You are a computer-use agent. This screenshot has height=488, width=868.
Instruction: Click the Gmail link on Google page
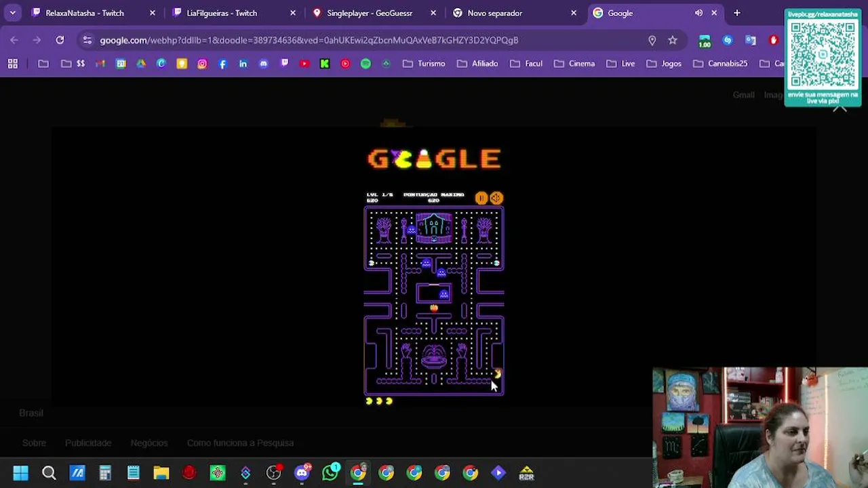[x=743, y=96]
